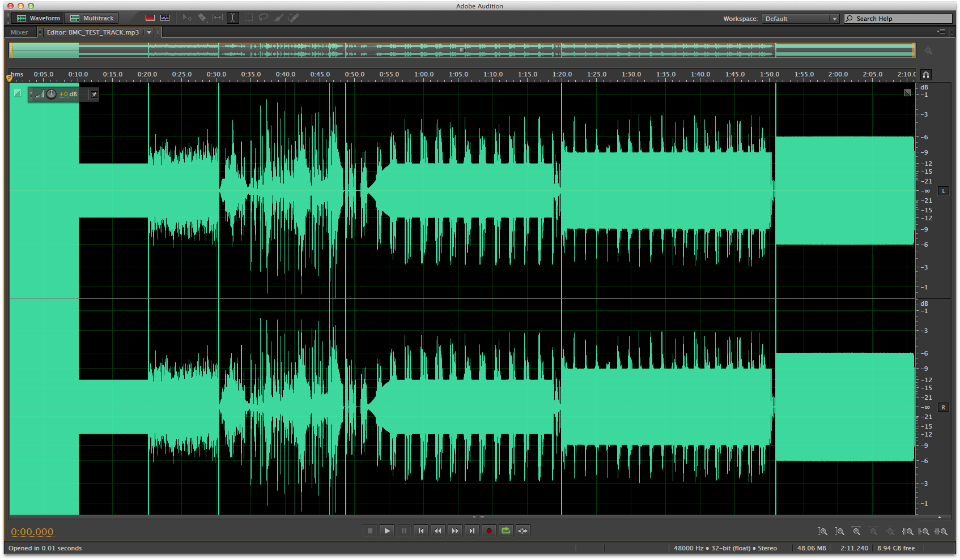Click the 1:00.0 mark on time ruler
The height and width of the screenshot is (560, 960).
tap(424, 74)
